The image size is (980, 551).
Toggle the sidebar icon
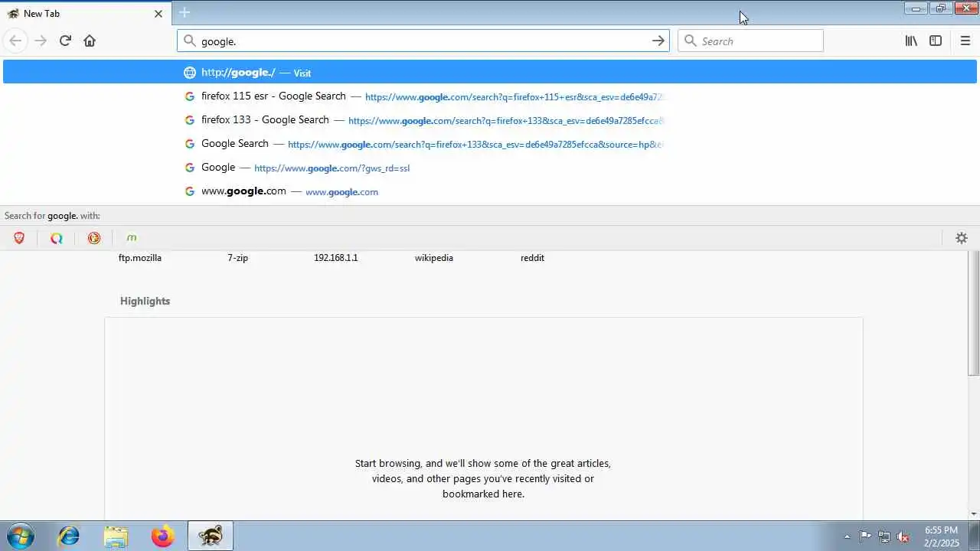coord(936,41)
